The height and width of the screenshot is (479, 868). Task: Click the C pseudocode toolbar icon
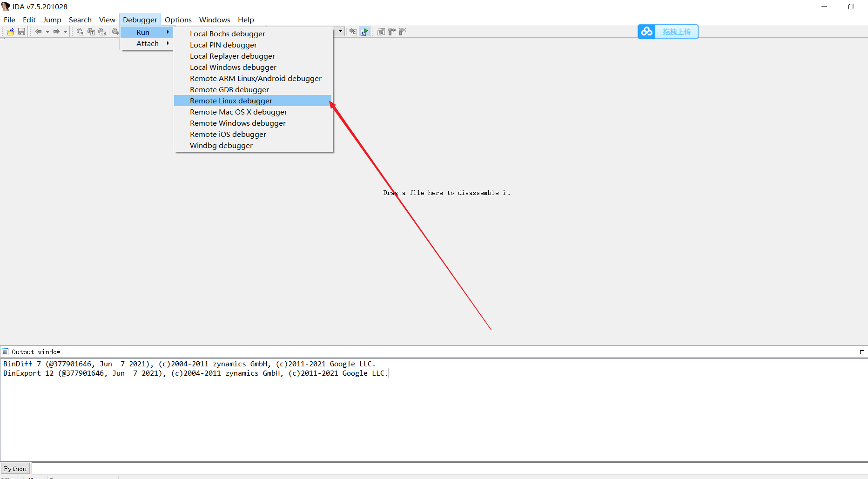point(353,32)
